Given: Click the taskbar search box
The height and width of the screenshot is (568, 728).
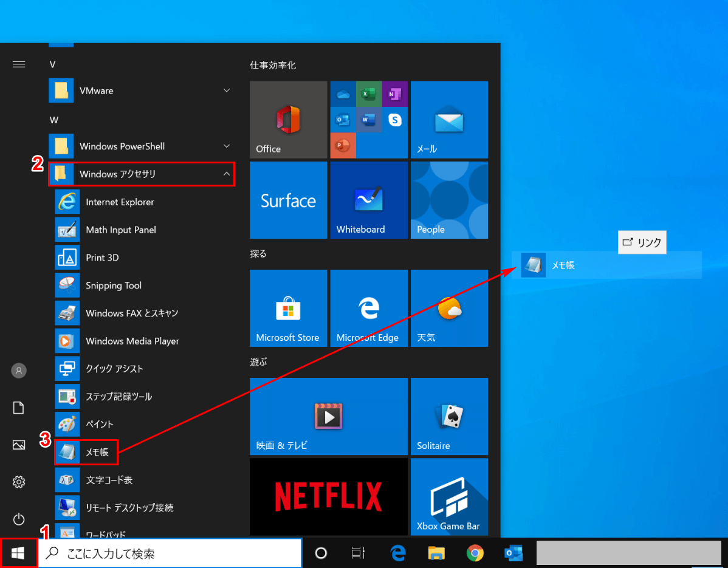Looking at the screenshot, I should pyautogui.click(x=170, y=553).
